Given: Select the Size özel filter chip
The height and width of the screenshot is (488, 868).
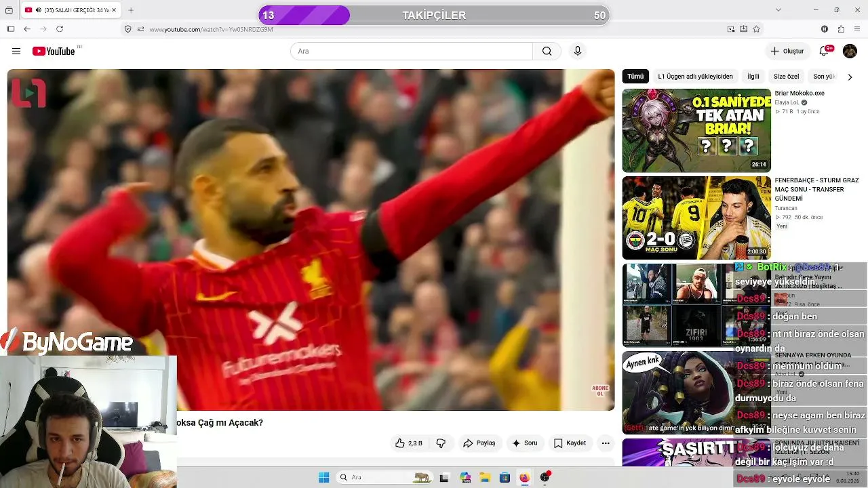Looking at the screenshot, I should coord(787,77).
